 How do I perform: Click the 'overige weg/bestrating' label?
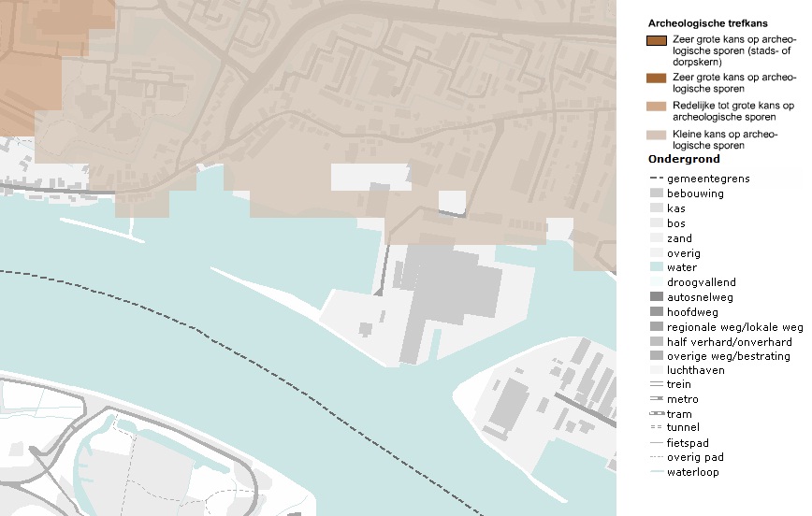coord(728,356)
